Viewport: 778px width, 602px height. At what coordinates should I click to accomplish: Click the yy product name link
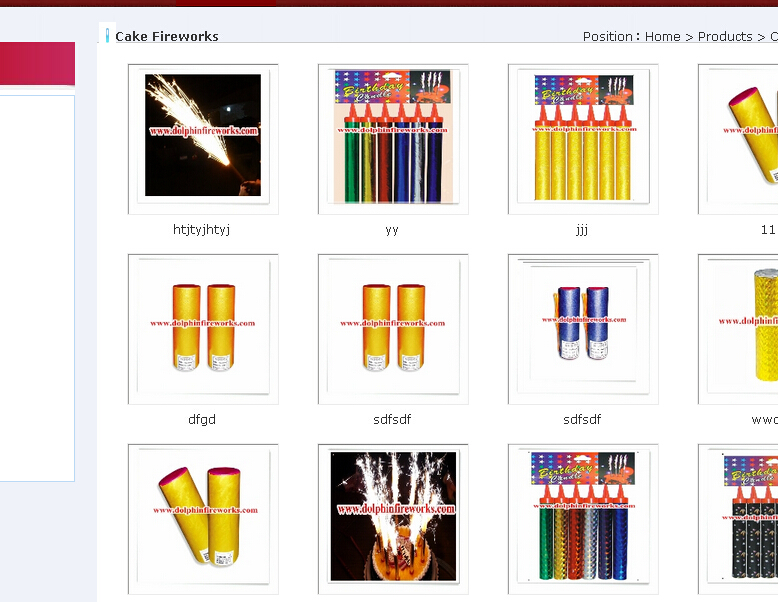pos(392,230)
